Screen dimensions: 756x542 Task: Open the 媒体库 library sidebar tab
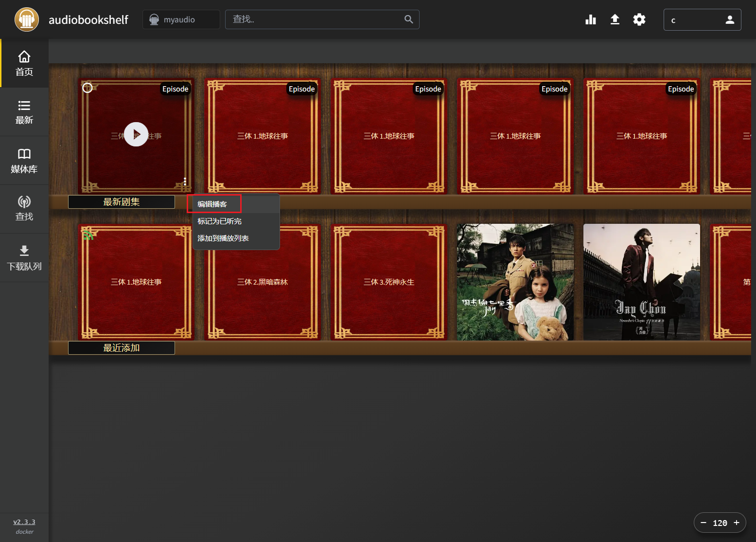coord(24,161)
